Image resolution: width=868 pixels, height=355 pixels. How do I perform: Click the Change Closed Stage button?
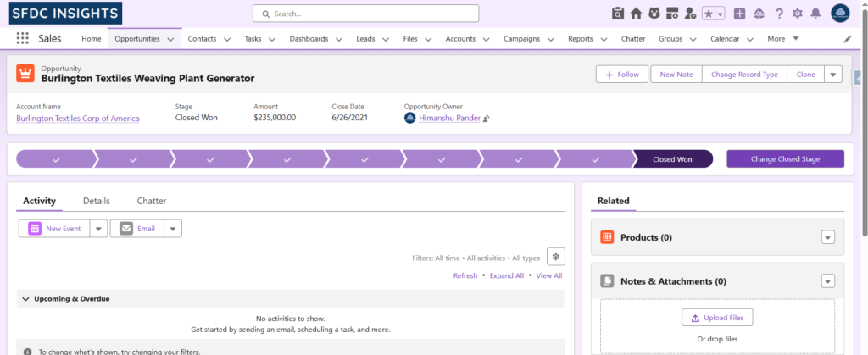coord(785,159)
